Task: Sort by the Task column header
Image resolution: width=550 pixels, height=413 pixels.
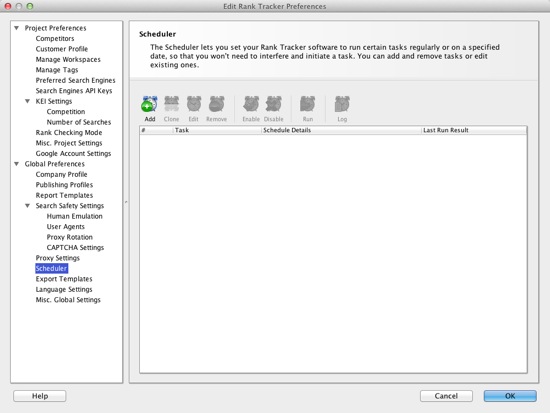Action: [217, 130]
